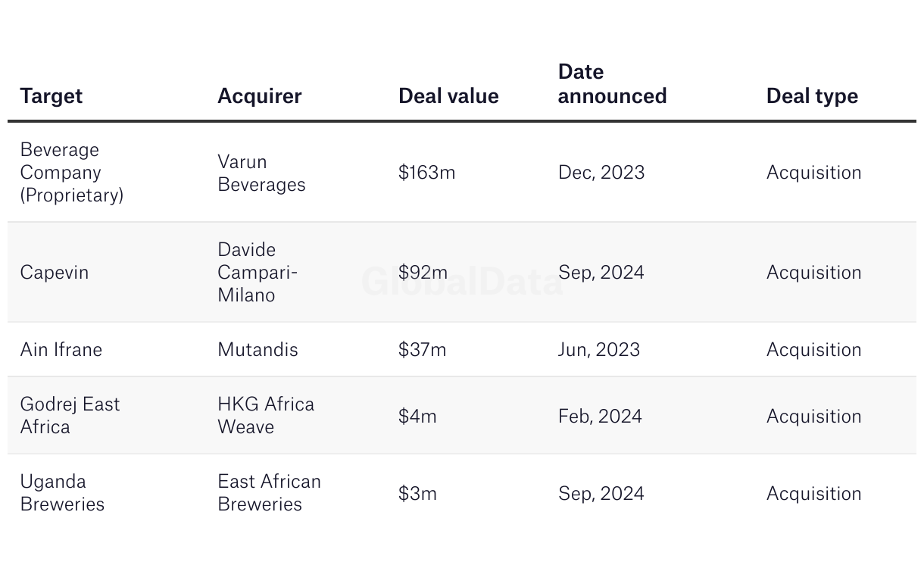Click the Feb, 2024 date cell
The height and width of the screenshot is (562, 924).
tap(600, 417)
